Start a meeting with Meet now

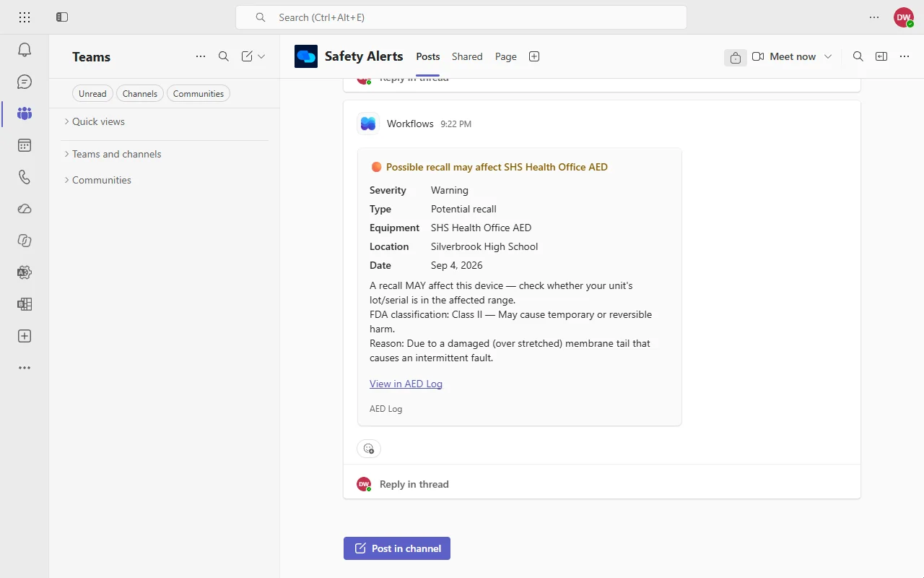pyautogui.click(x=785, y=56)
